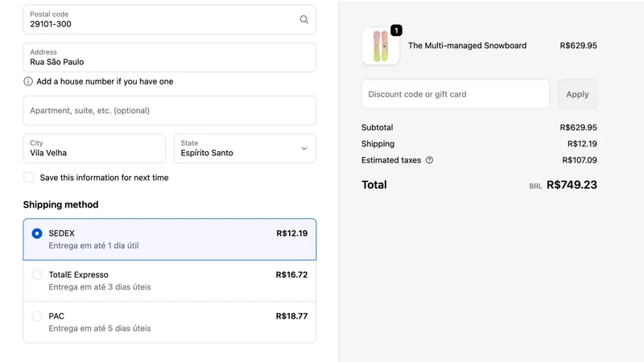The height and width of the screenshot is (362, 644).
Task: Click the State dropdown chevron arrow
Action: (x=304, y=148)
